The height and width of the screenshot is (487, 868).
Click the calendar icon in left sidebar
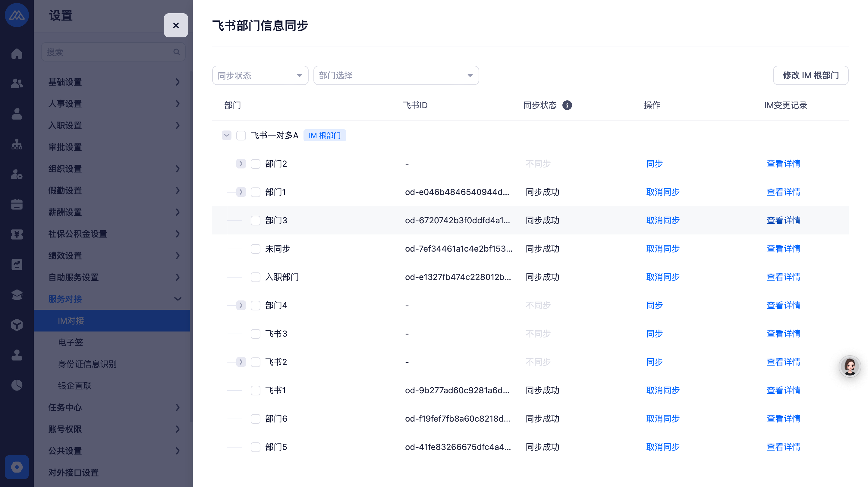click(x=17, y=204)
